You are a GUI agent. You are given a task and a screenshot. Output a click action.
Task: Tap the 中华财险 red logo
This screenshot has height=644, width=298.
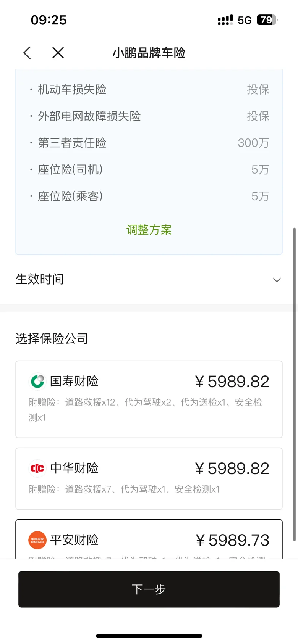37,468
